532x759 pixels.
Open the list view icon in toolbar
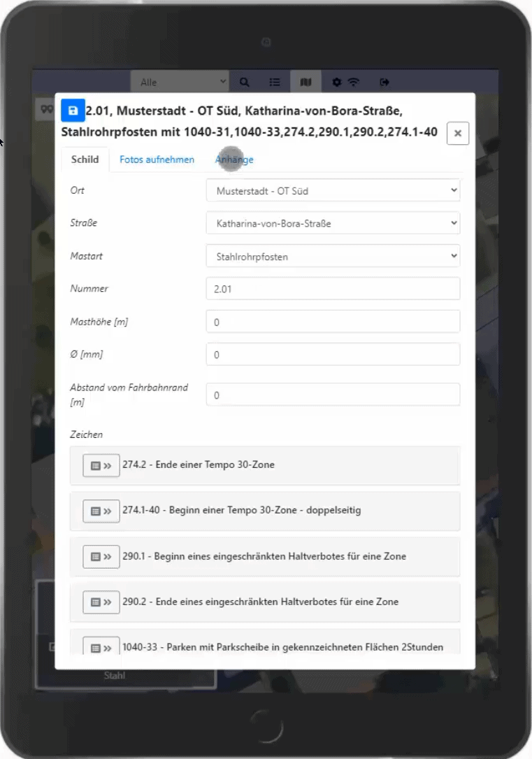275,82
